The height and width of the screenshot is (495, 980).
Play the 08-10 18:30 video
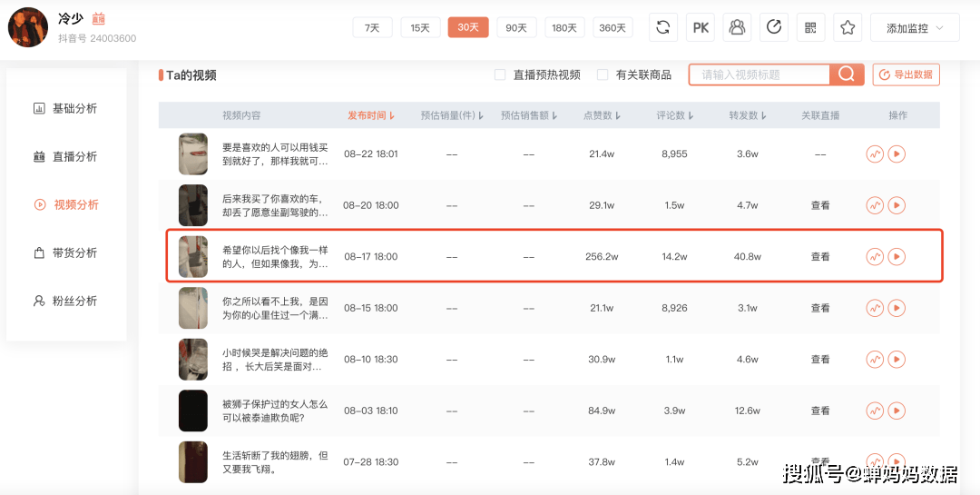[897, 359]
